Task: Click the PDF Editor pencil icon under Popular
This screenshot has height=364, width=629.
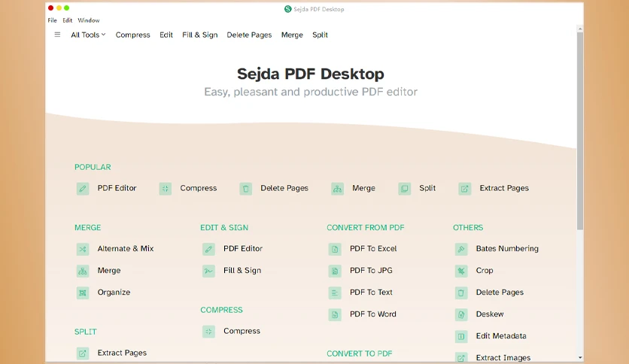Action: [x=83, y=189]
